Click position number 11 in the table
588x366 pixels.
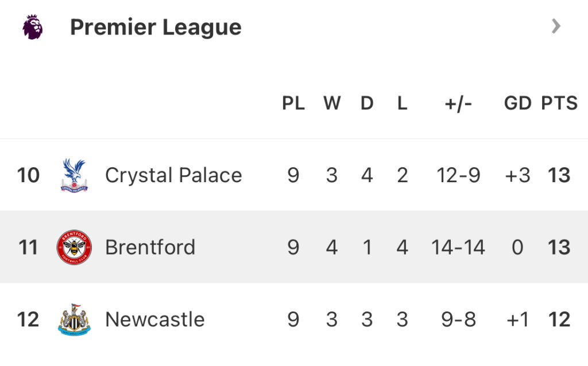[28, 247]
